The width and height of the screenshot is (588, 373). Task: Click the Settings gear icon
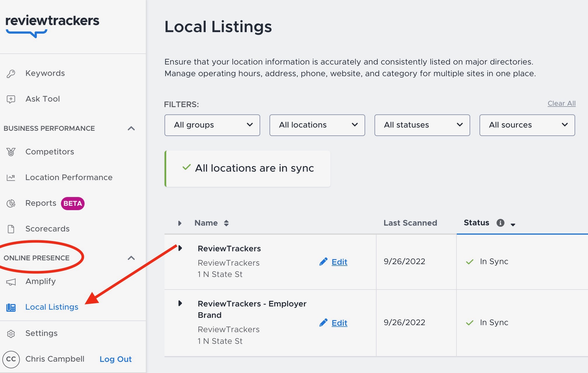[11, 334]
